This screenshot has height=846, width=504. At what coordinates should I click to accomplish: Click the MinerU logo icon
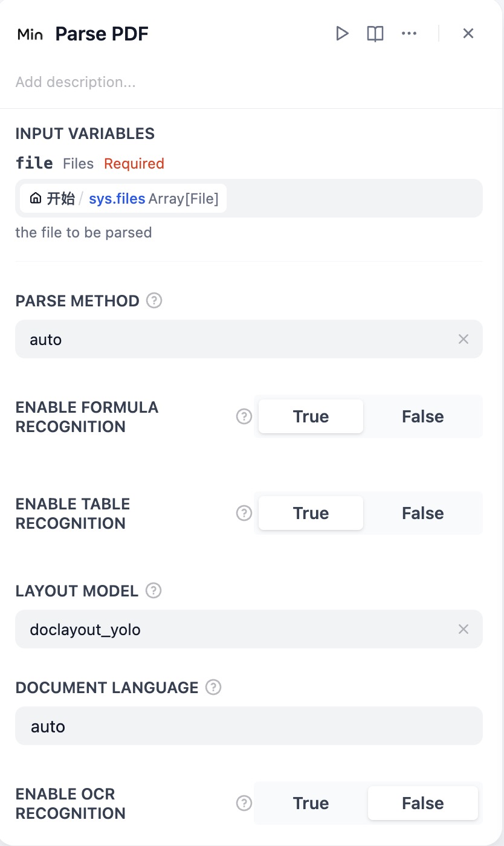[x=30, y=34]
